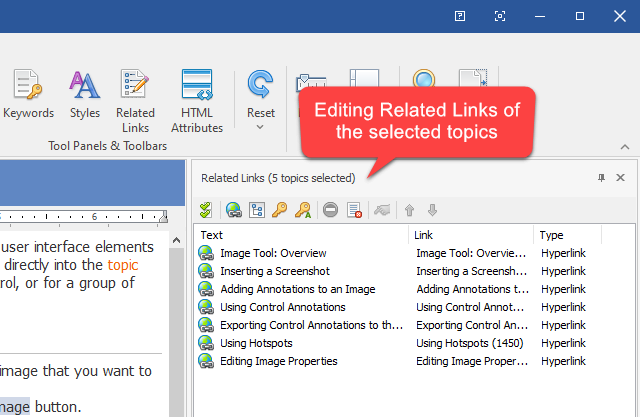Close the Related Links panel

(x=620, y=178)
